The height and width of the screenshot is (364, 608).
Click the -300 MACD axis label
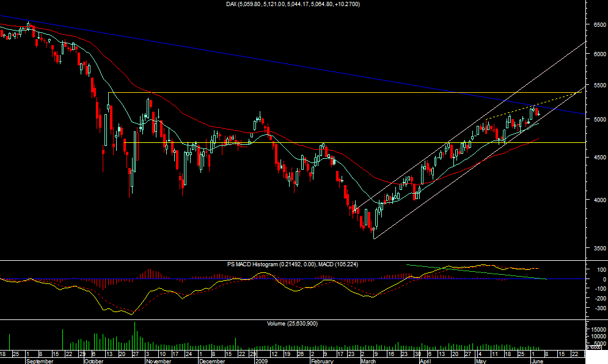(600, 308)
